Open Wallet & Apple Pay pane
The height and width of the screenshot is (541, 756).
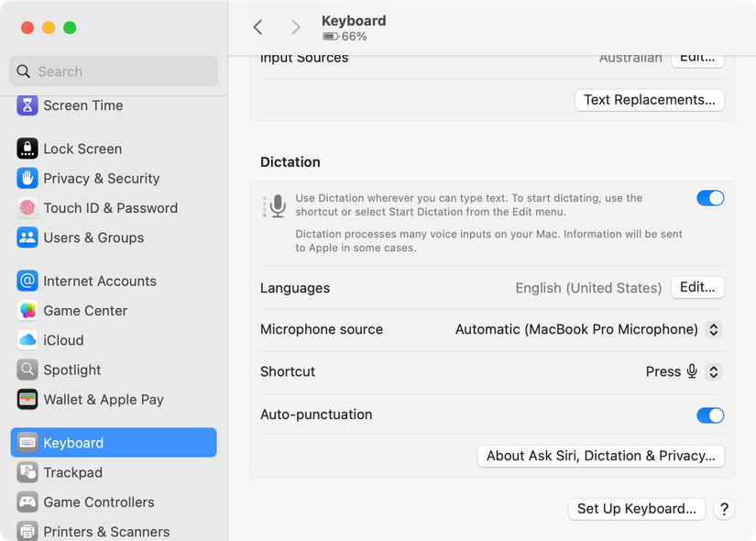[114, 399]
